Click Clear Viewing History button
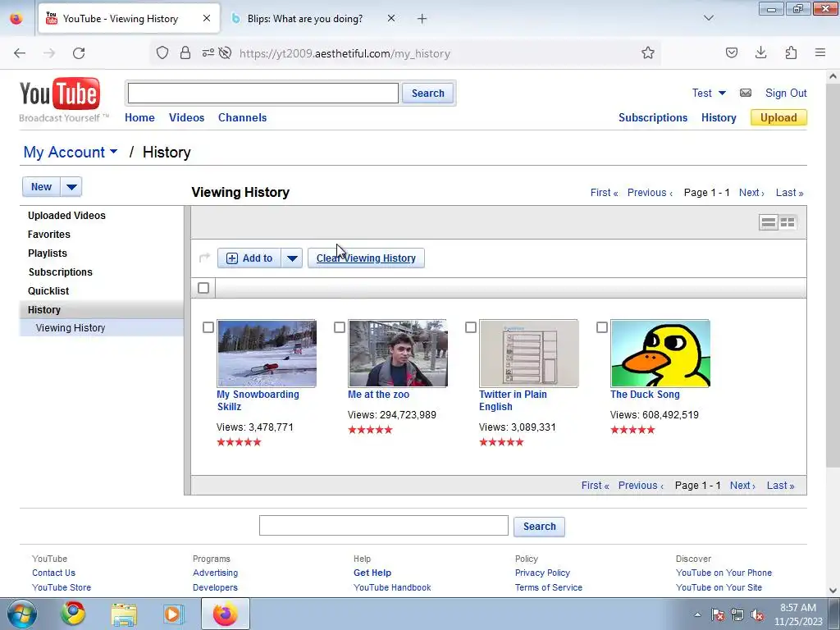Screen dimensions: 840x630 tap(366, 258)
